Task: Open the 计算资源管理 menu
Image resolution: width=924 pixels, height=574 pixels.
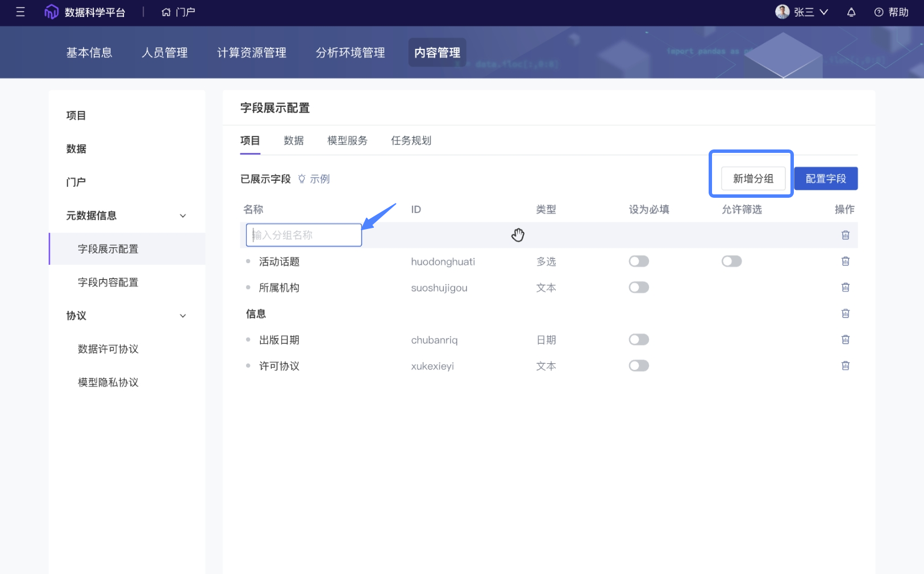Action: (251, 53)
